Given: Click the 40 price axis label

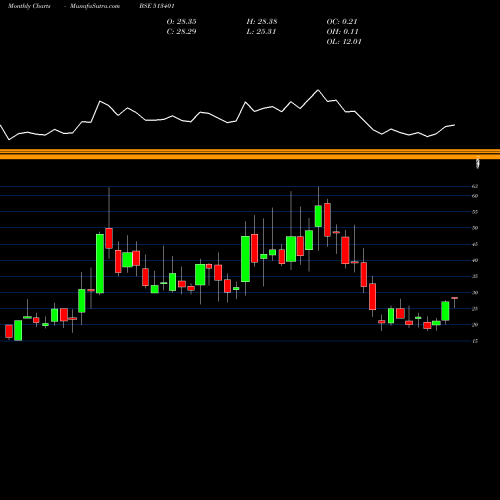Looking at the screenshot, I should (x=475, y=260).
